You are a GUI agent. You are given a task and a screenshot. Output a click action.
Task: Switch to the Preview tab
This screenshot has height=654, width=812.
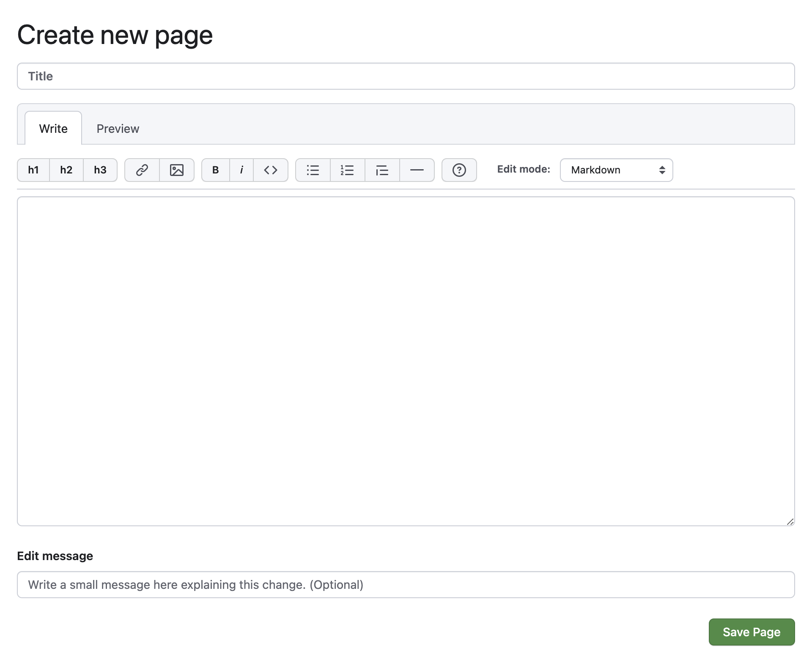point(118,129)
